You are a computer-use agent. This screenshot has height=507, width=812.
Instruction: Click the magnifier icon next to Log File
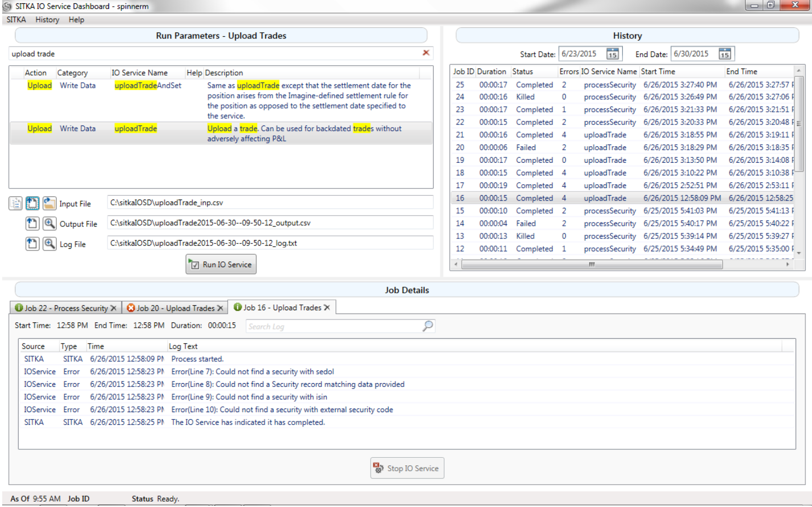click(49, 244)
